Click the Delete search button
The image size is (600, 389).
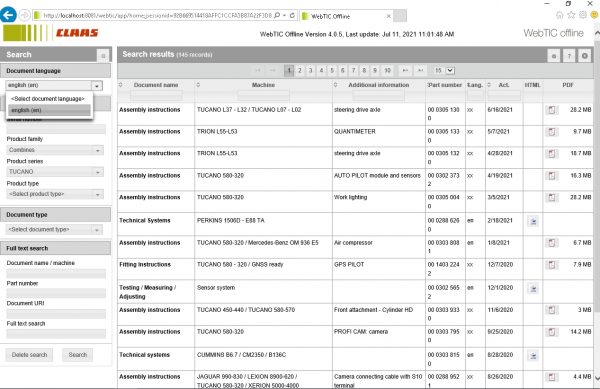pyautogui.click(x=29, y=355)
